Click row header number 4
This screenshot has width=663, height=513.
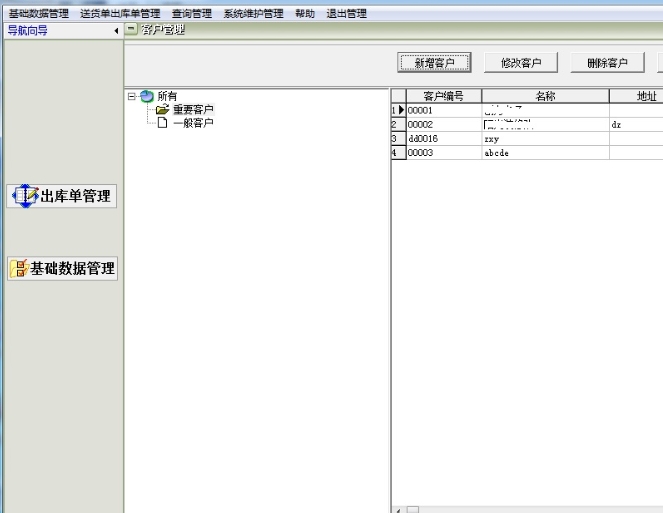(x=398, y=153)
